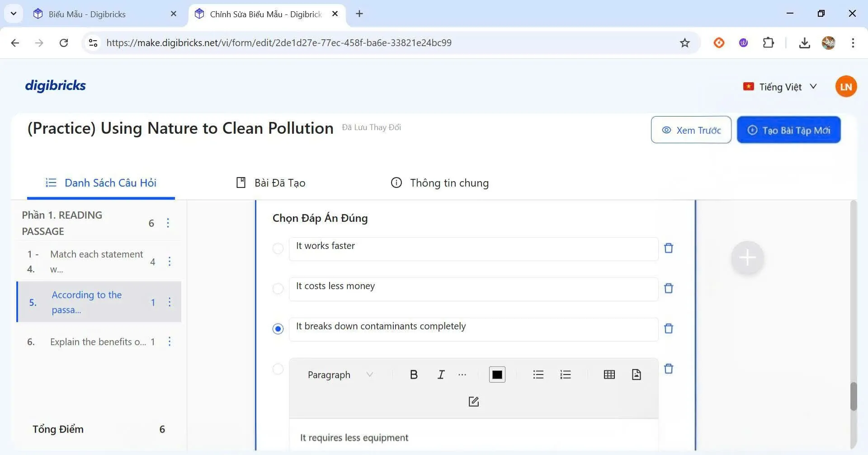Open the Tiếng Việt language selector
The width and height of the screenshot is (868, 455).
(x=780, y=87)
